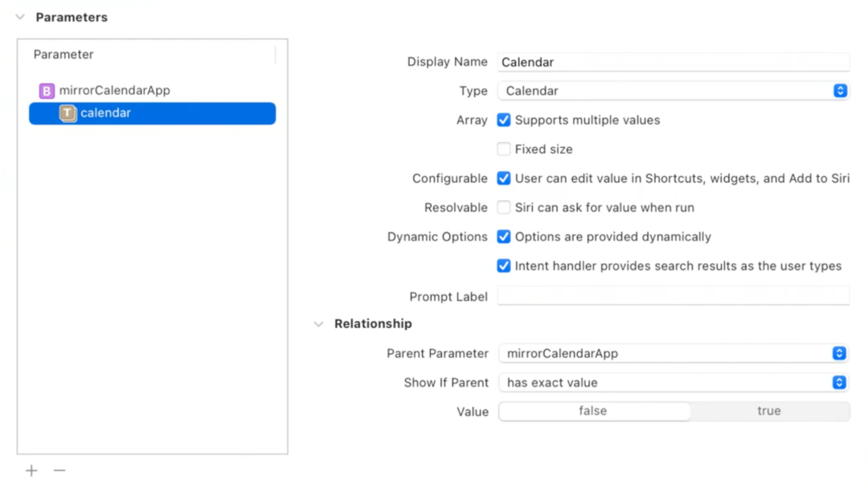The height and width of the screenshot is (488, 868).
Task: Toggle Intent handler provides search results checkbox
Action: coord(504,266)
